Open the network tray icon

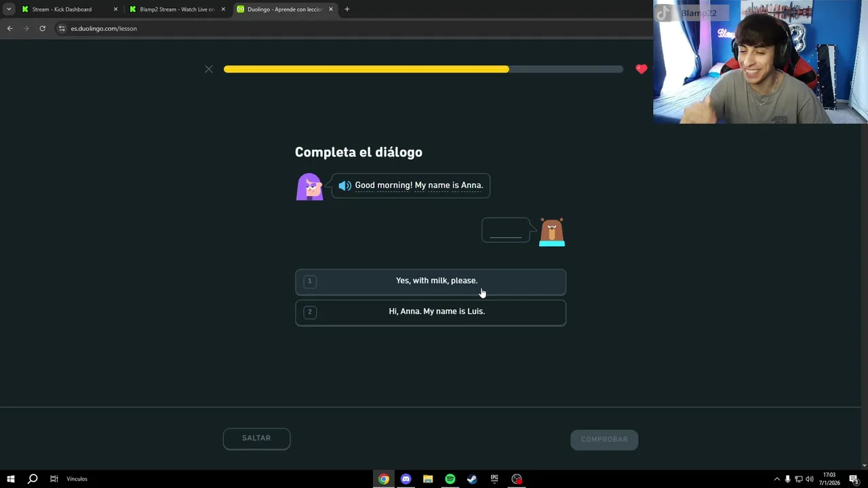tap(798, 479)
